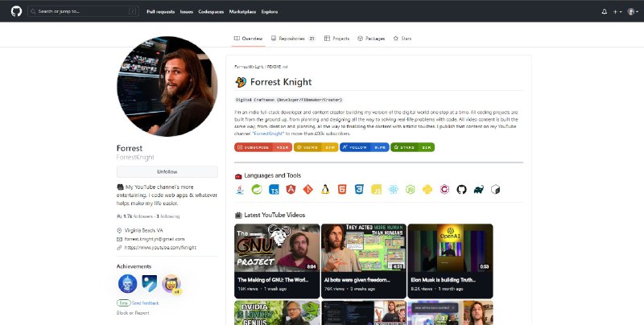The height and width of the screenshot is (325, 644).
Task: Click the blue Follow badge
Action: 365,147
